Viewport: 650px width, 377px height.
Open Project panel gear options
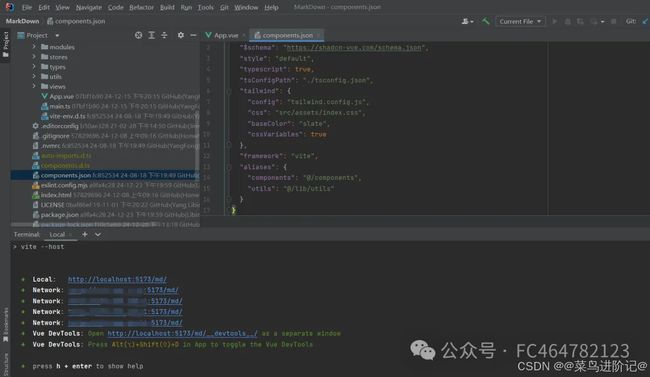point(181,35)
